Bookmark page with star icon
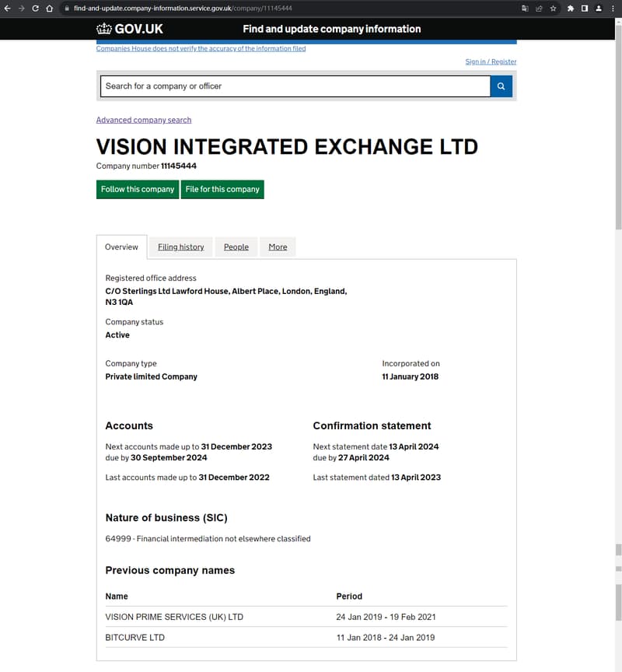Viewport: 622px width, 672px height. pos(553,8)
